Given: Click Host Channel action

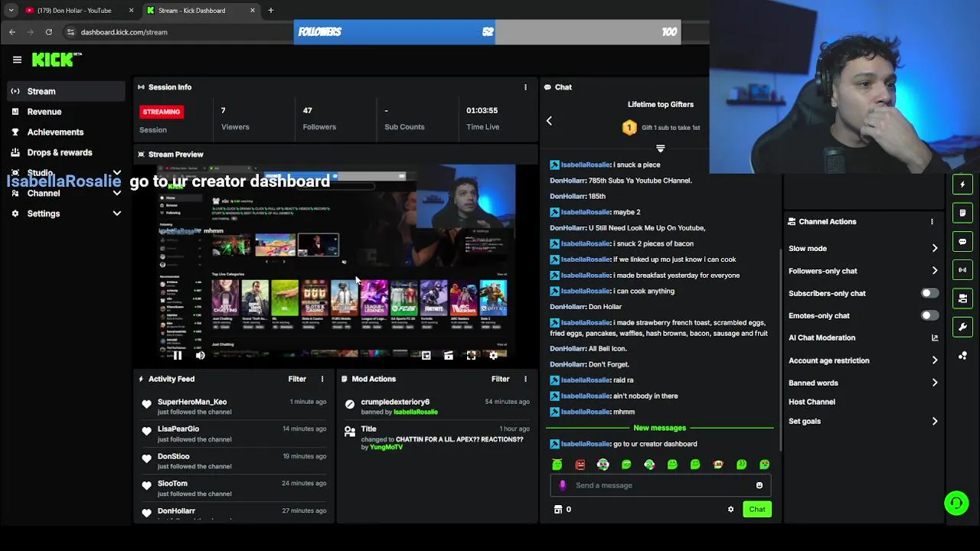Looking at the screenshot, I should 812,402.
